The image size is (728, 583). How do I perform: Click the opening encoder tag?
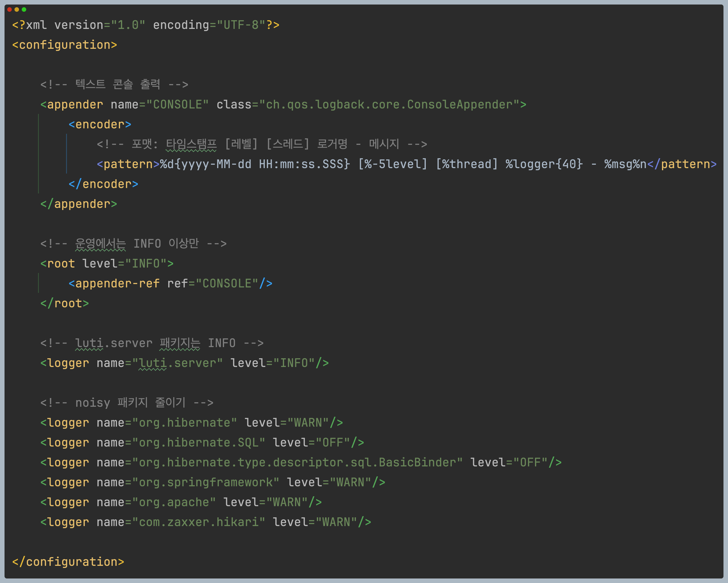point(100,124)
